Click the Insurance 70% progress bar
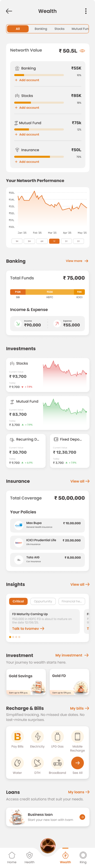Image resolution: width=95 pixels, height=868 pixels. [x=39, y=157]
